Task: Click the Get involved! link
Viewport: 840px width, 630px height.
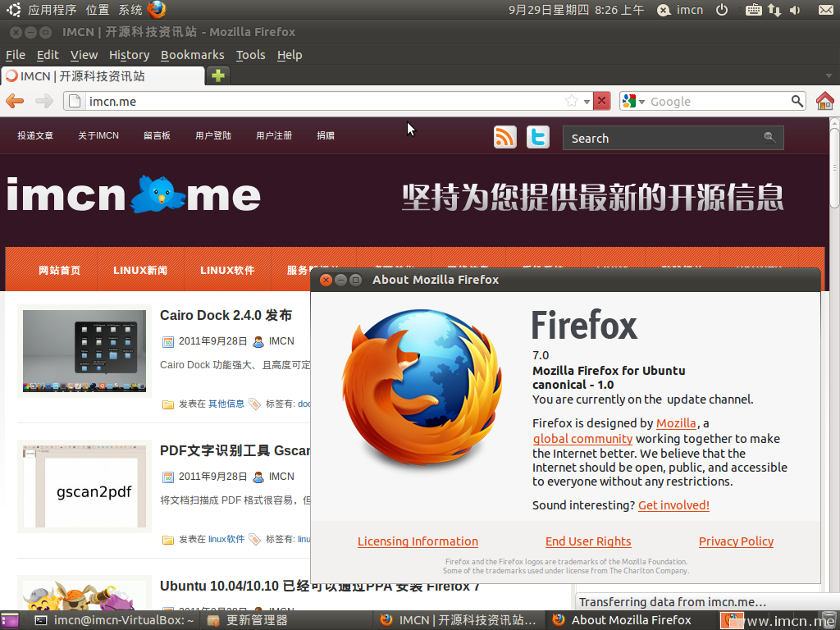Action: (674, 505)
